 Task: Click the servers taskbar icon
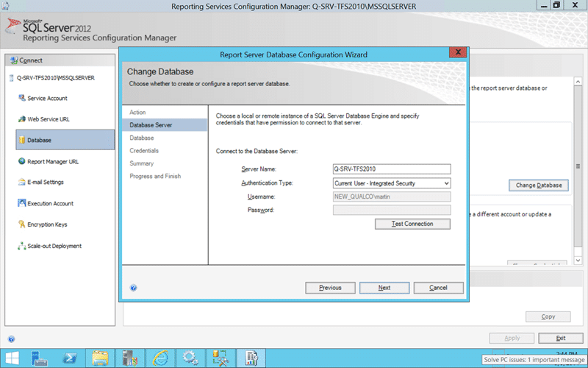tap(130, 358)
